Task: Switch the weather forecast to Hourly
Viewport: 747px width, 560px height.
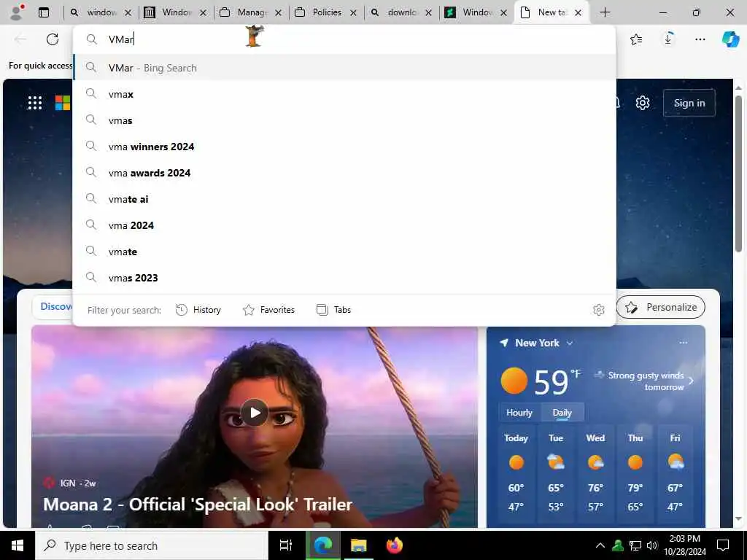Action: pos(519,413)
